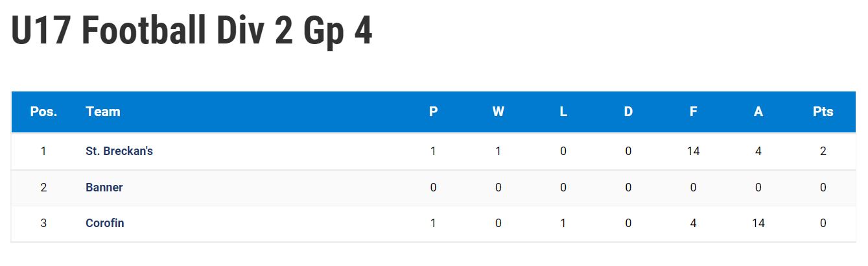Click the L (losses) column header
This screenshot has height=266, width=868.
(x=563, y=112)
